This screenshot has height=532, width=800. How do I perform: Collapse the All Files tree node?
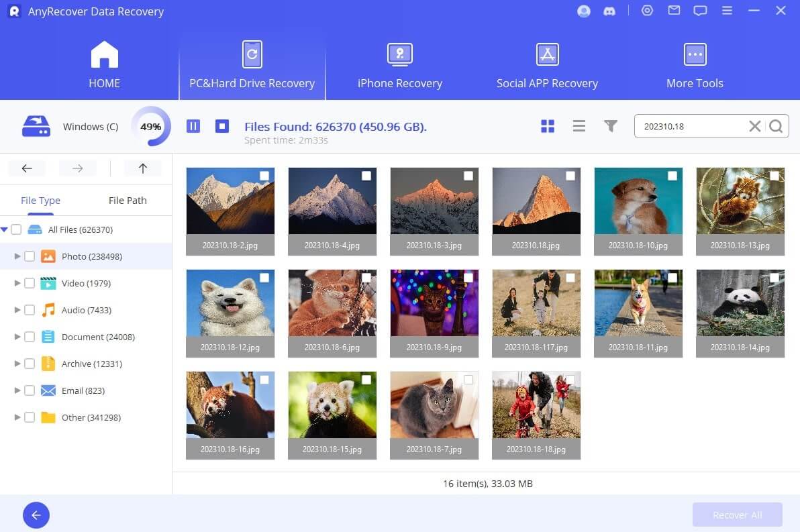(x=5, y=229)
